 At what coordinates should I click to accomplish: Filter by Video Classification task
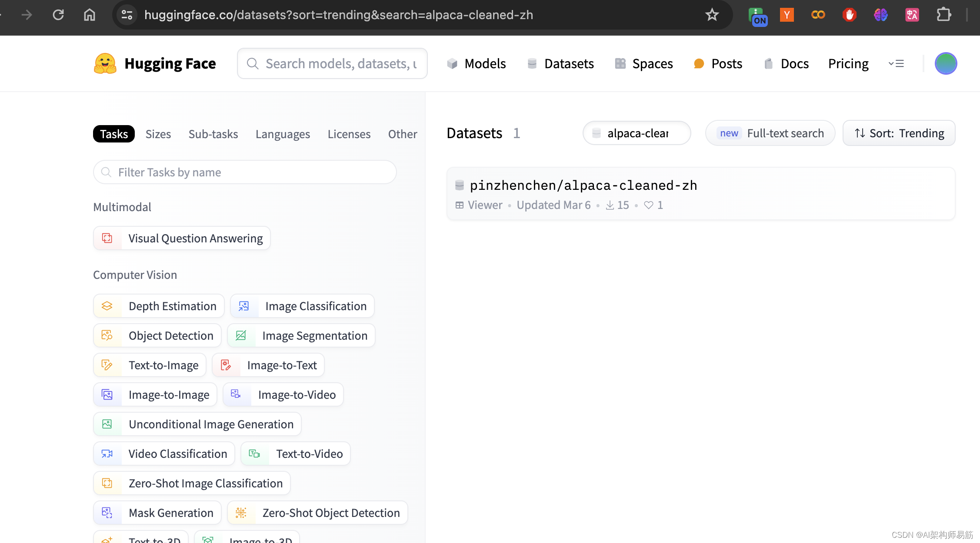pos(164,454)
